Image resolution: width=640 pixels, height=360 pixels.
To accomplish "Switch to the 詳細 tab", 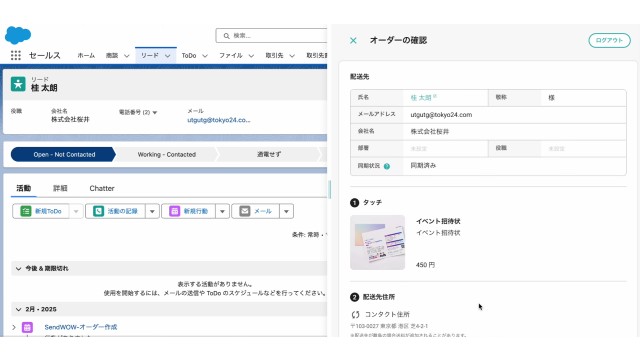I will [x=60, y=188].
